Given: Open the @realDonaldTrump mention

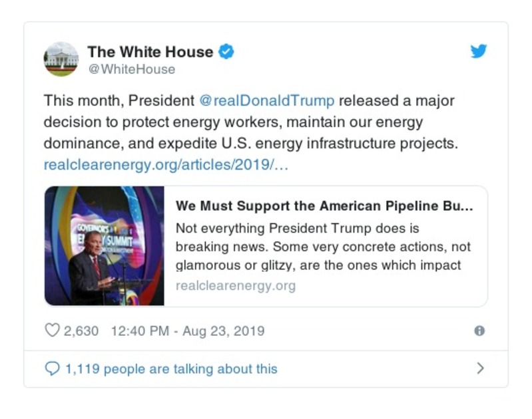Looking at the screenshot, I should tap(266, 101).
